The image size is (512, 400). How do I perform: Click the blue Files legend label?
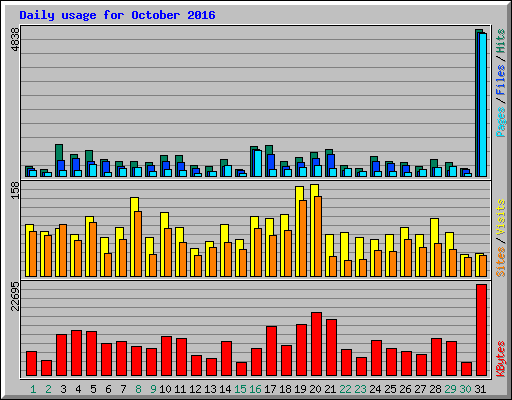500,79
